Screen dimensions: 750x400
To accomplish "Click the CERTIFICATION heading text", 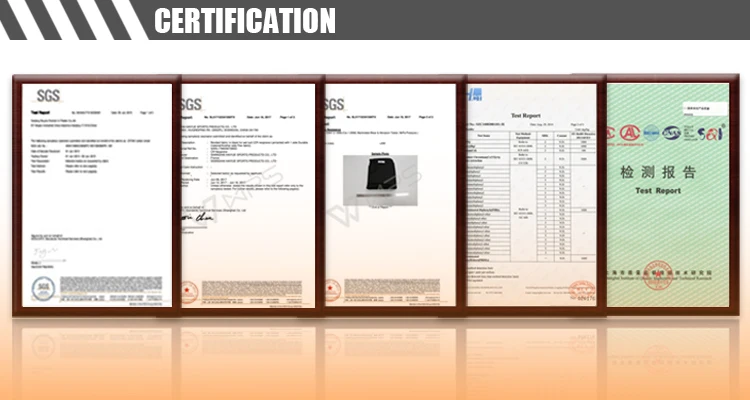I will 244,20.
